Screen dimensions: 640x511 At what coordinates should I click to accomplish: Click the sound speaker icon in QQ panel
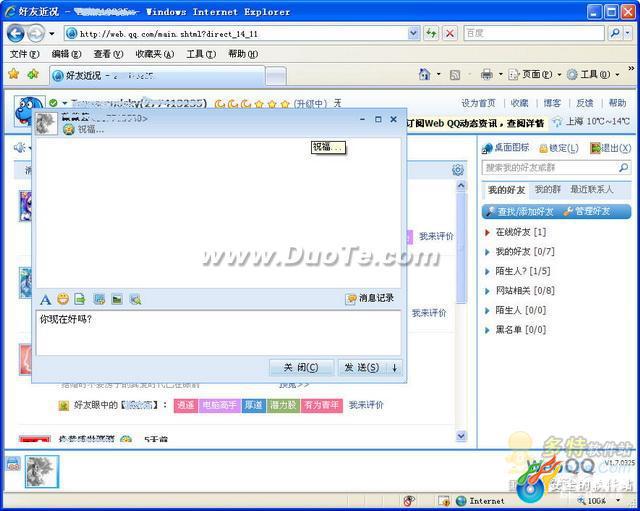[x=20, y=147]
